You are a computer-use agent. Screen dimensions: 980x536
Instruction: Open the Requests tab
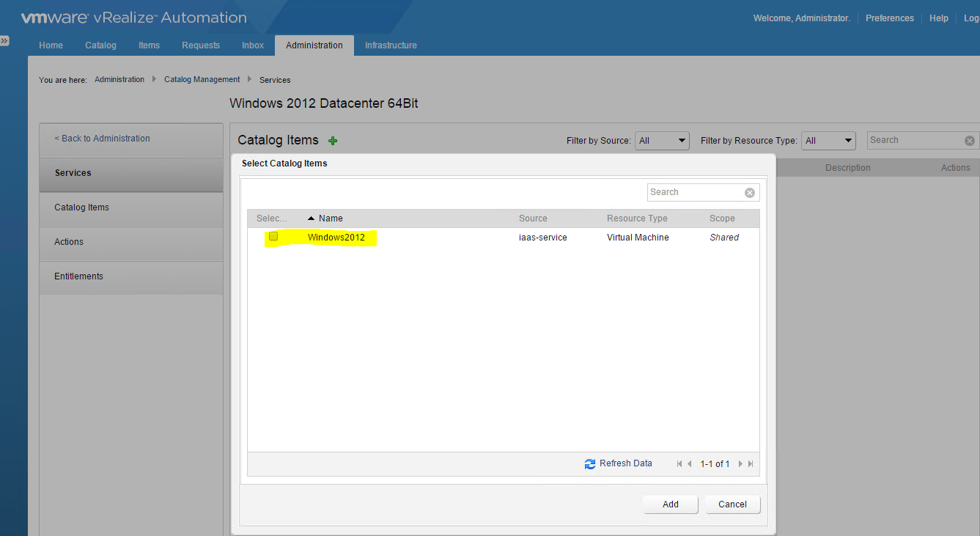click(201, 45)
